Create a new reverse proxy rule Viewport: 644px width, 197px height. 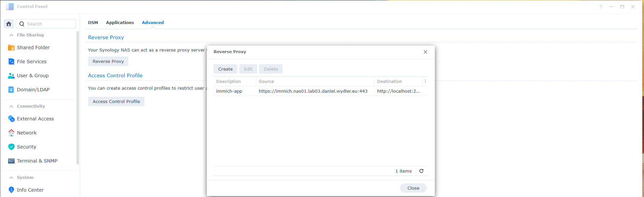pyautogui.click(x=225, y=69)
